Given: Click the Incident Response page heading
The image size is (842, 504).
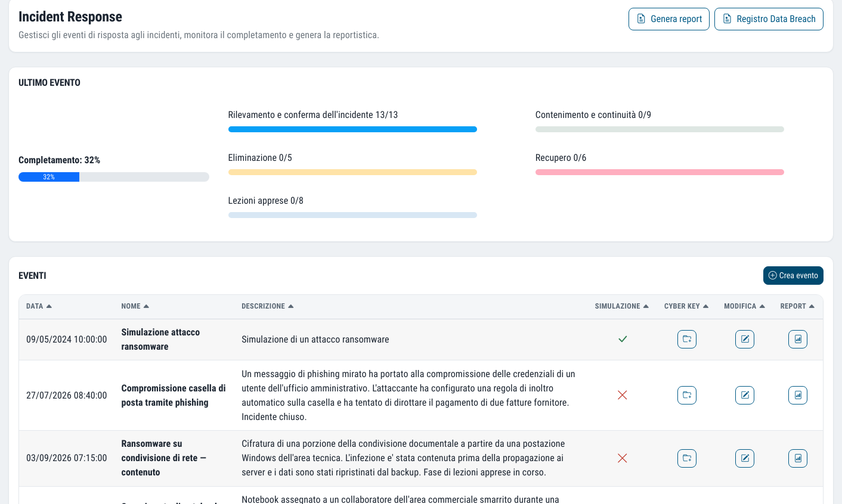Looking at the screenshot, I should coord(70,17).
